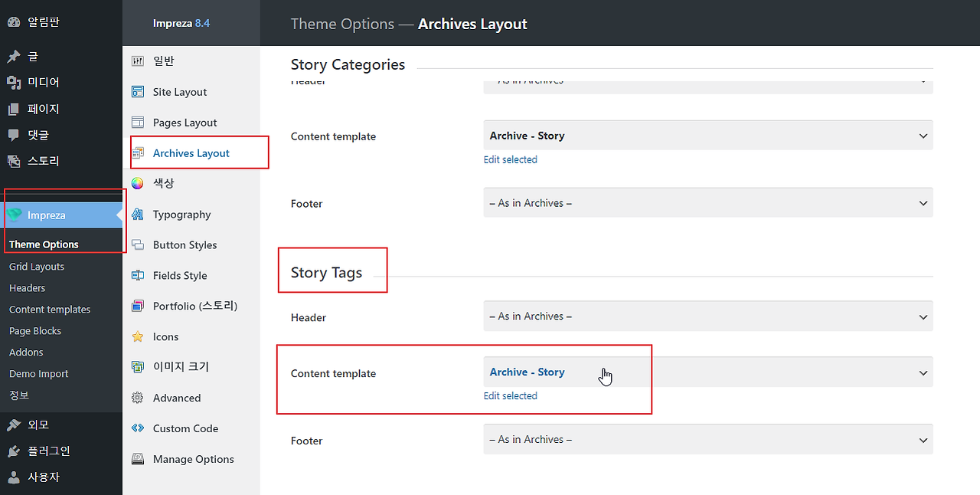
Task: Click the Typography icon
Action: [138, 215]
